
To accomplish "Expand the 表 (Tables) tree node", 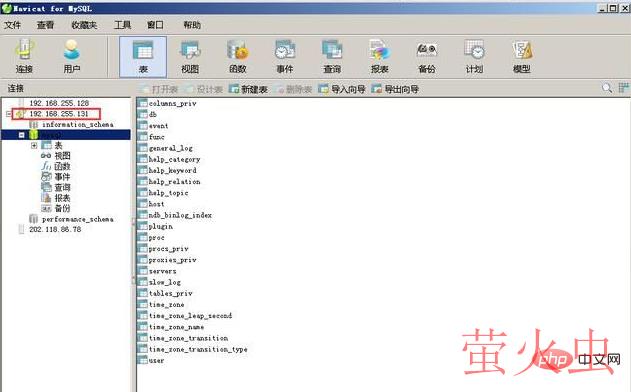I will pos(34,145).
